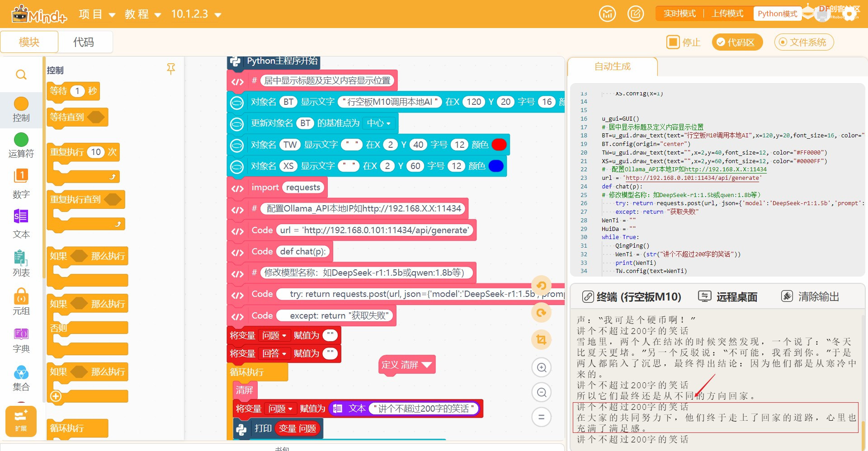
Task: Open the 10.1.2.3 device dropdown
Action: click(196, 14)
